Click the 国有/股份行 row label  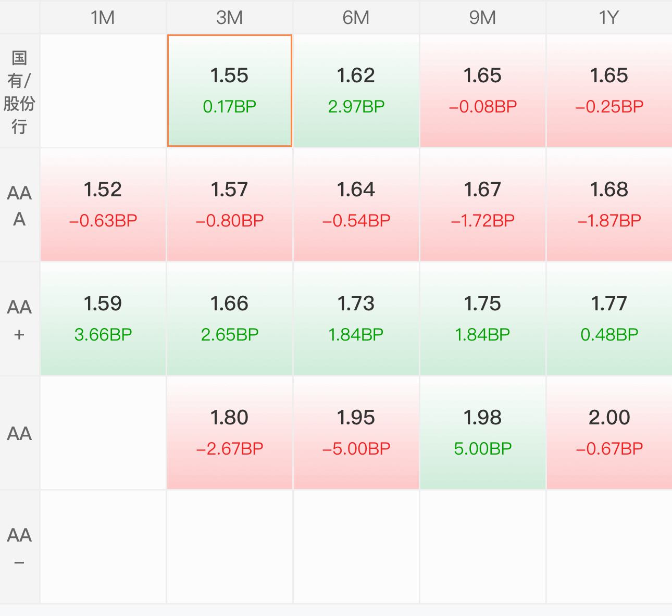[19, 91]
